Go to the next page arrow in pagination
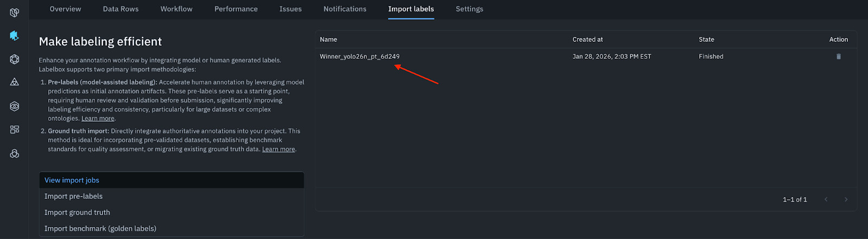The height and width of the screenshot is (239, 868). coord(846,199)
